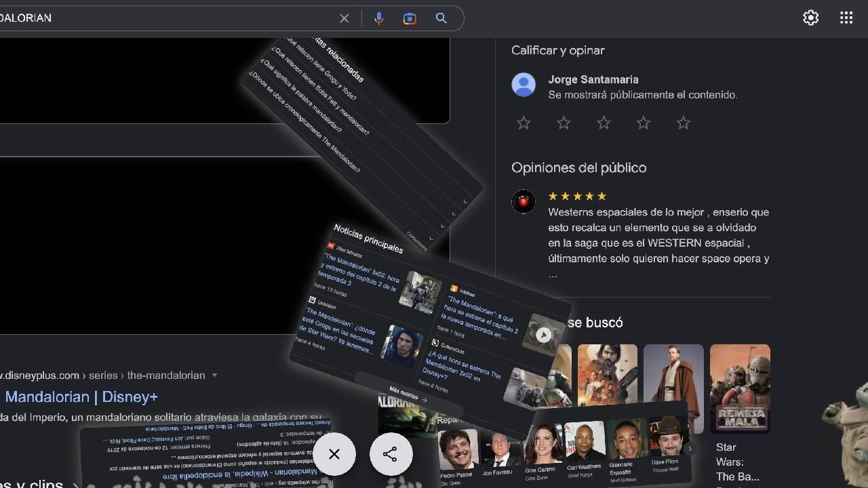Start a voice search with the microphone icon
This screenshot has width=868, height=488.
click(x=379, y=18)
